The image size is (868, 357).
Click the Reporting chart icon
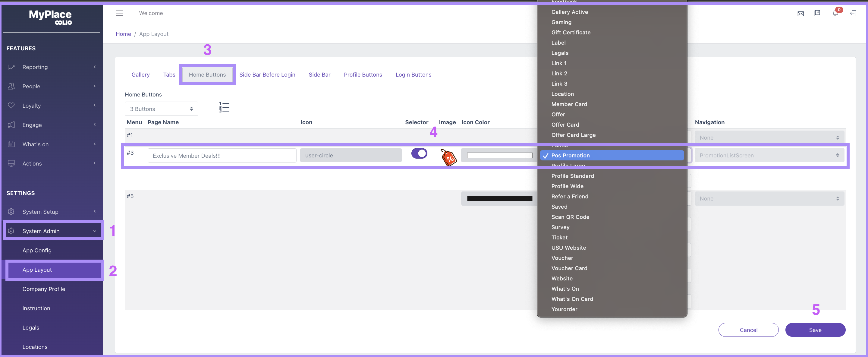click(11, 67)
